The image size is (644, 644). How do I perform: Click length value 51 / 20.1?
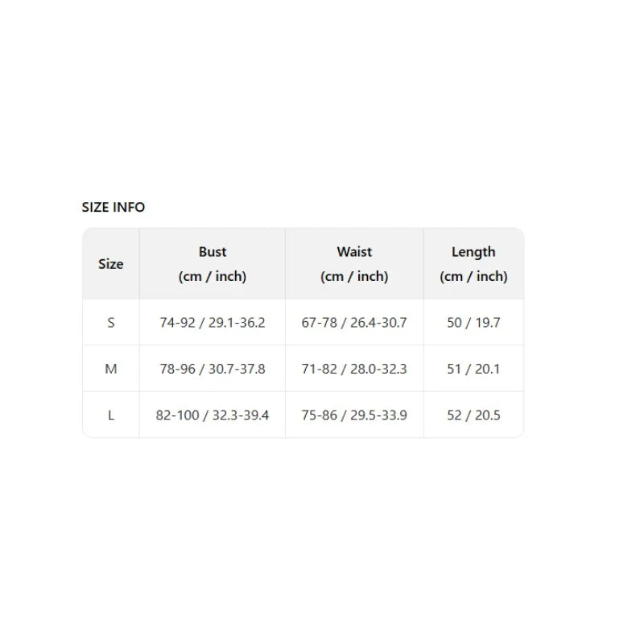click(x=473, y=369)
